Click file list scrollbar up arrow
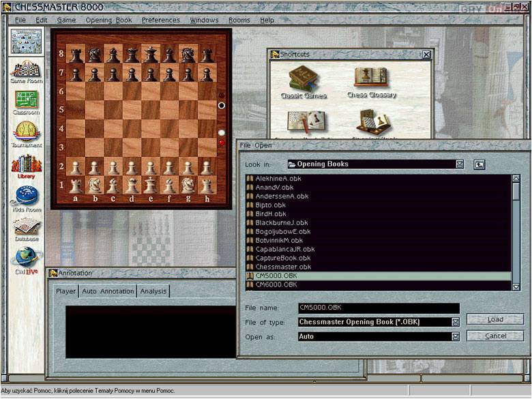Screen dimensions: 532x399 (516, 179)
